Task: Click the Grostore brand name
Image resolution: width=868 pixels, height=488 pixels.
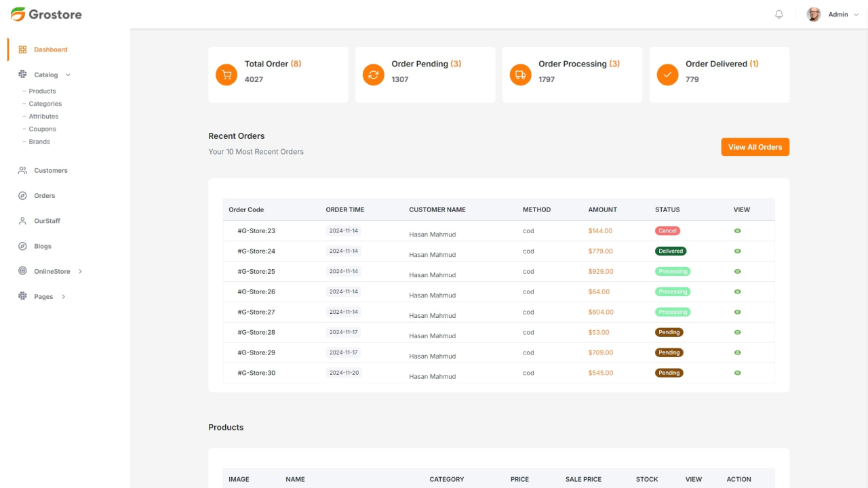Action: tap(55, 14)
